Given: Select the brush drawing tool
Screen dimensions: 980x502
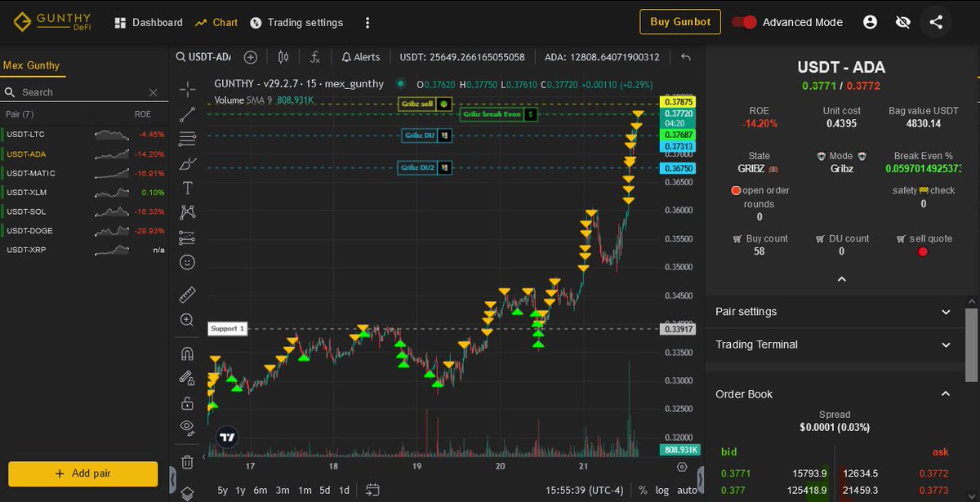Looking at the screenshot, I should click(x=187, y=162).
